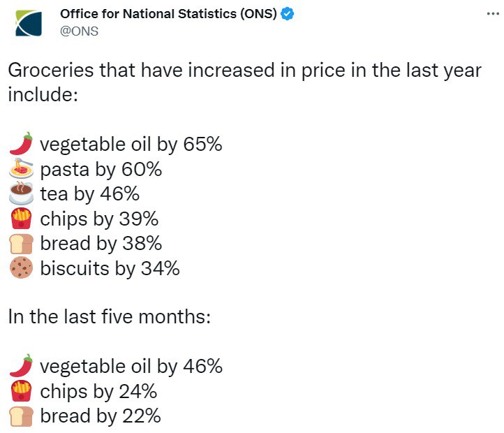
Task: Click the bread emoji beside bread 22%
Action: click(x=21, y=416)
